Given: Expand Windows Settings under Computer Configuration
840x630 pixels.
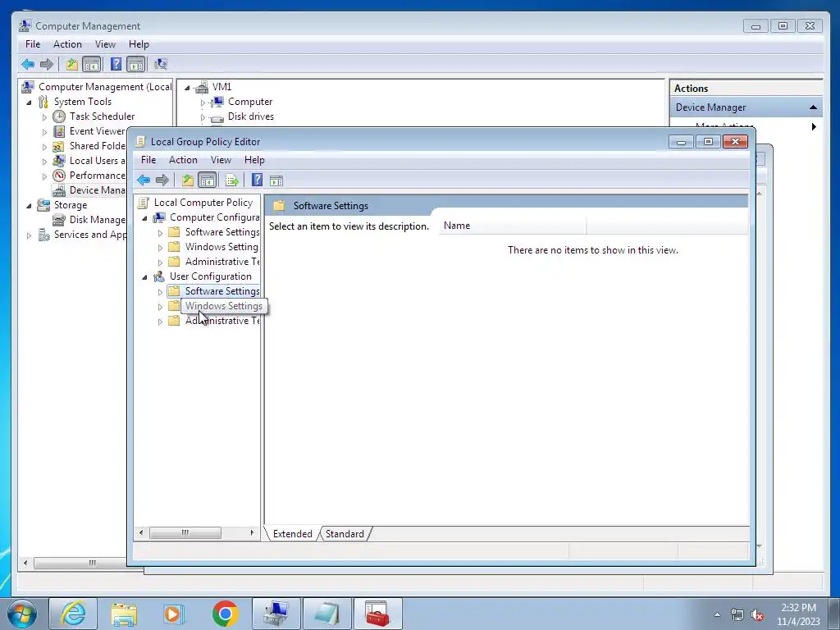Looking at the screenshot, I should [160, 248].
